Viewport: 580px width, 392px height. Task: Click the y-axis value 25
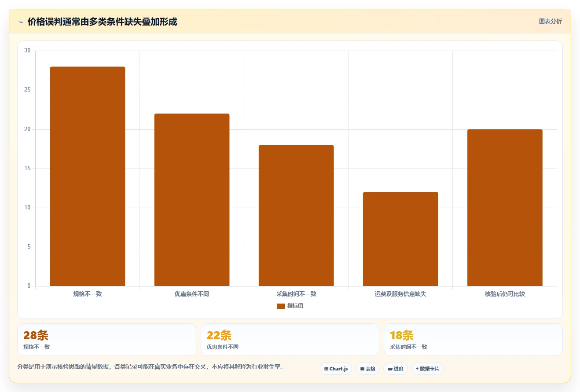(x=27, y=90)
